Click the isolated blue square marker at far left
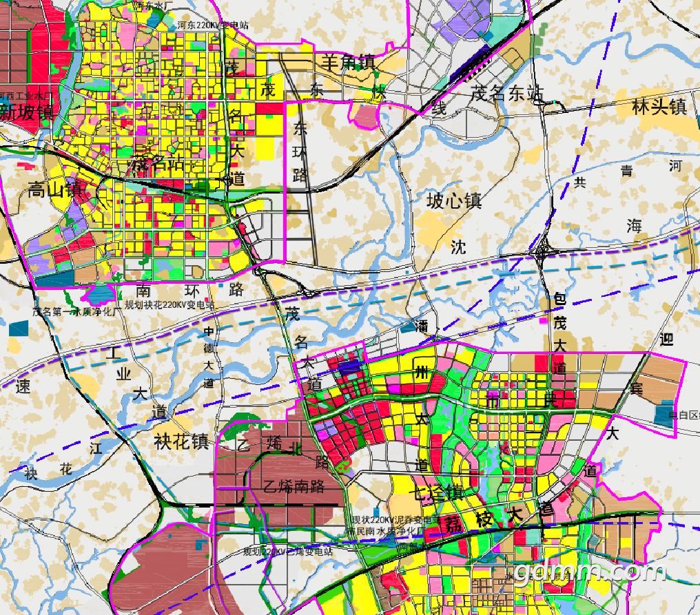 tap(19, 329)
